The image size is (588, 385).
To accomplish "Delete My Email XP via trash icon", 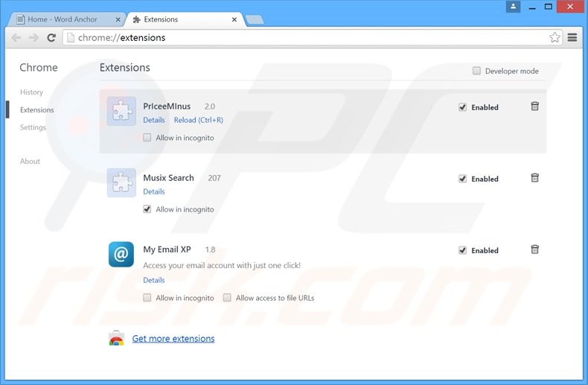I will point(534,249).
